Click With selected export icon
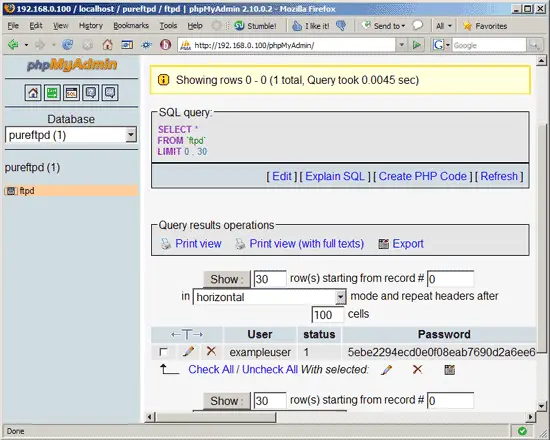 tap(450, 369)
